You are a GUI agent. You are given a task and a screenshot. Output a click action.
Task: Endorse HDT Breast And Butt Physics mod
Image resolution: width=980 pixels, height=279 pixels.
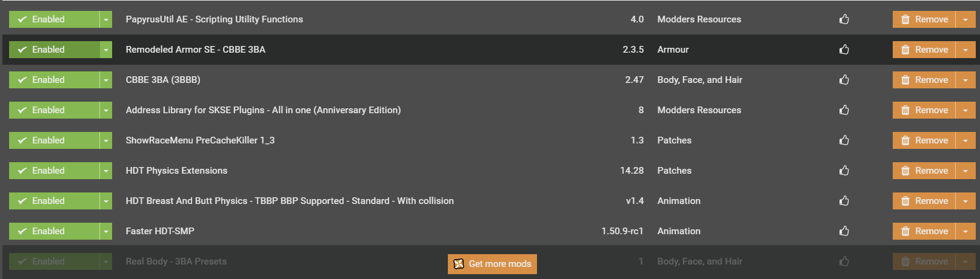pos(844,201)
